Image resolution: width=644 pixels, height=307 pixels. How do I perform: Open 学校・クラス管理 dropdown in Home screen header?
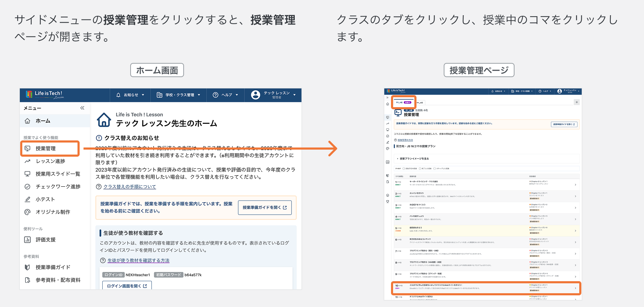pos(178,95)
